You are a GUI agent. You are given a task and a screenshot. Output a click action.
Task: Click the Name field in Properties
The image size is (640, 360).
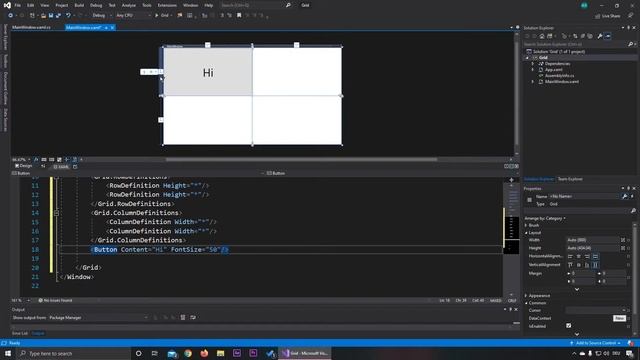[x=584, y=196]
